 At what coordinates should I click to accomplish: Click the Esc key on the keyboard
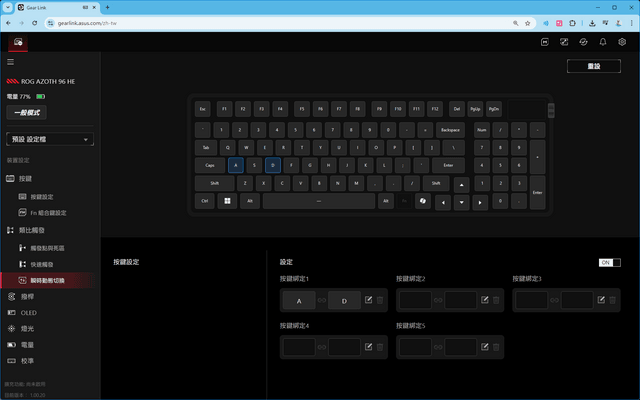coord(203,109)
